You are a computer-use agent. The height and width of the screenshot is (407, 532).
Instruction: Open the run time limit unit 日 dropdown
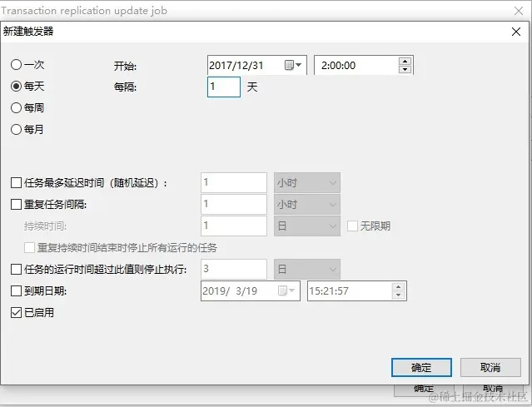[x=307, y=270]
